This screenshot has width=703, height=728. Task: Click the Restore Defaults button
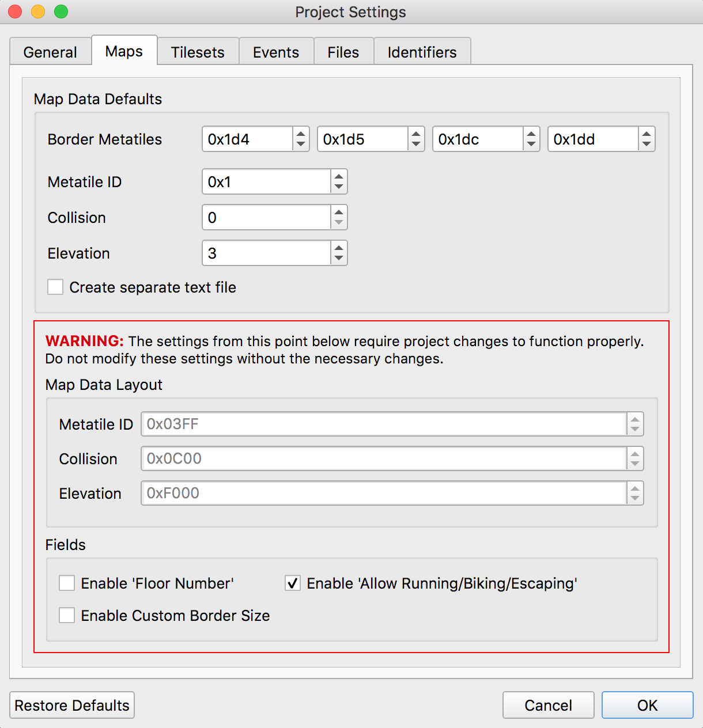click(72, 705)
